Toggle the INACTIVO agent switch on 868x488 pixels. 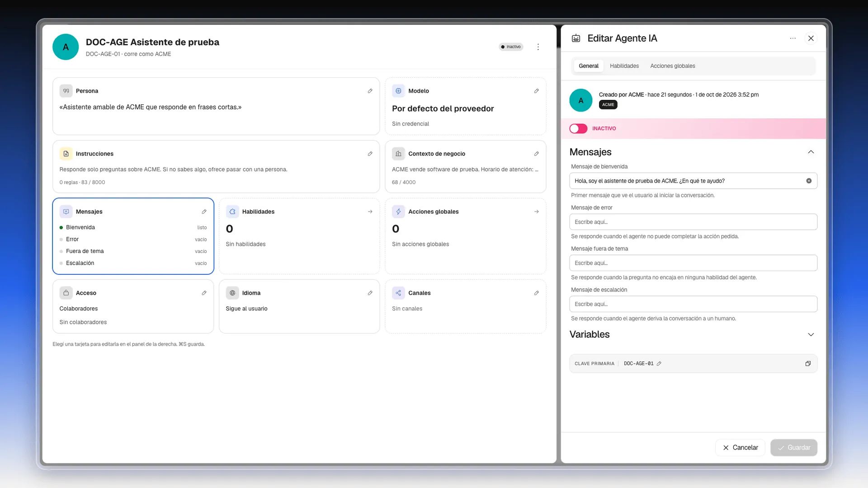[578, 129]
